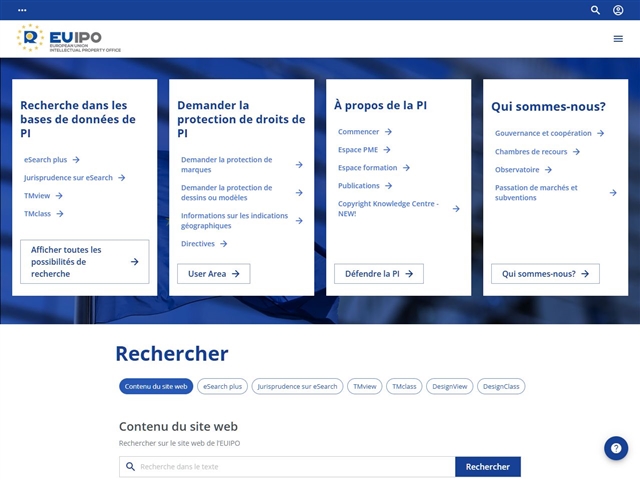Open Copyright Knowledge Centre - NEW! link
640x480 pixels.
(x=388, y=209)
